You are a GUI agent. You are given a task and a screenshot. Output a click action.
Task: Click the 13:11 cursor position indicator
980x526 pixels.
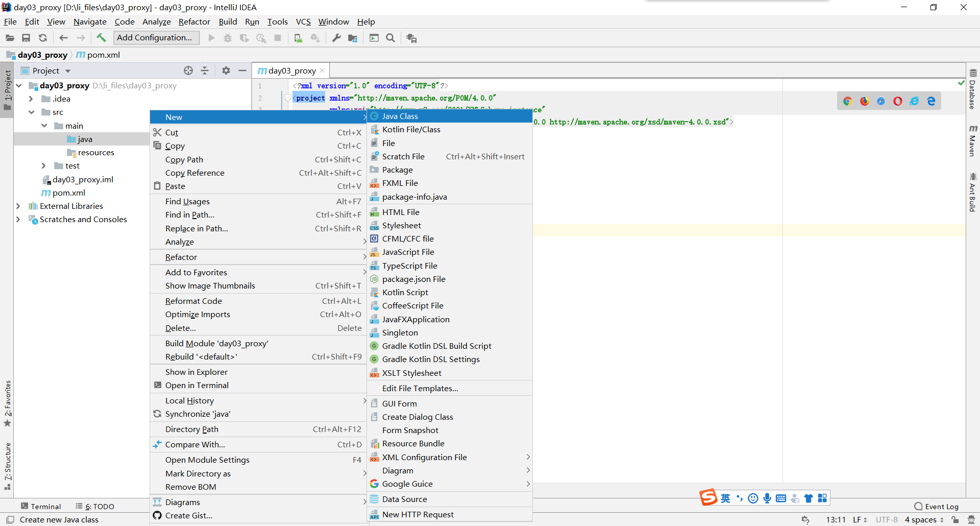[x=836, y=519]
